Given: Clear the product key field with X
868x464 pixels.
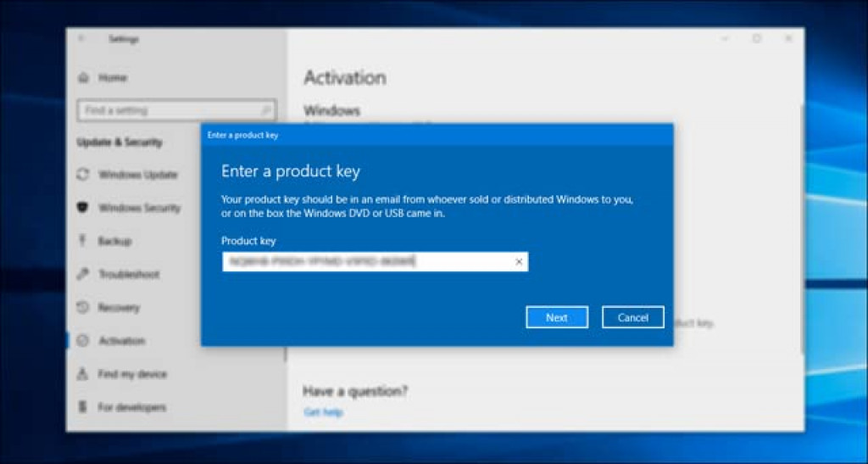Looking at the screenshot, I should point(519,262).
